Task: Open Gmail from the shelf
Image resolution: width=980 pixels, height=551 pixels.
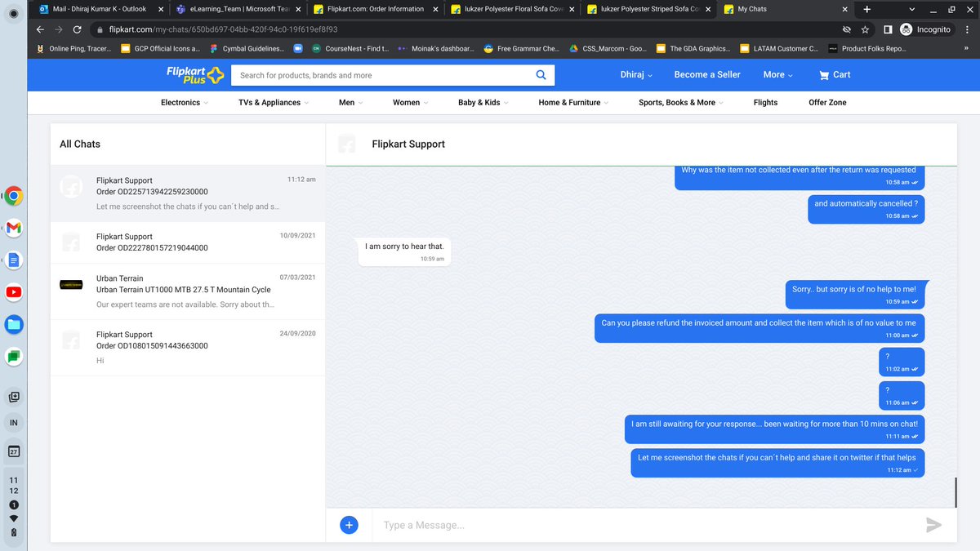Action: (14, 229)
